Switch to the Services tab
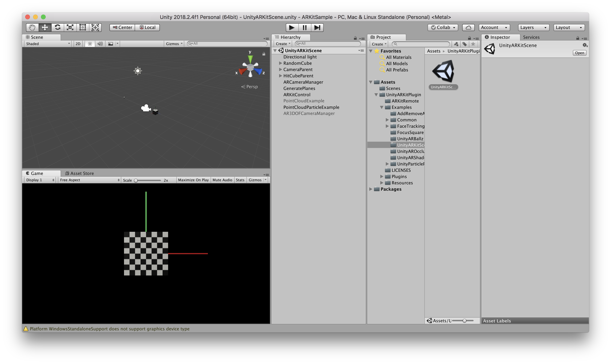 [x=531, y=37]
